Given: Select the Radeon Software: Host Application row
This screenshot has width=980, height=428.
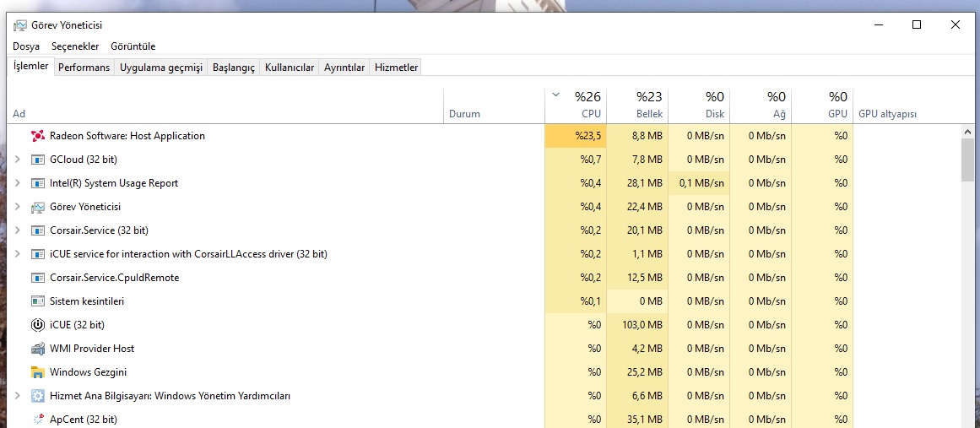Looking at the screenshot, I should [485, 136].
